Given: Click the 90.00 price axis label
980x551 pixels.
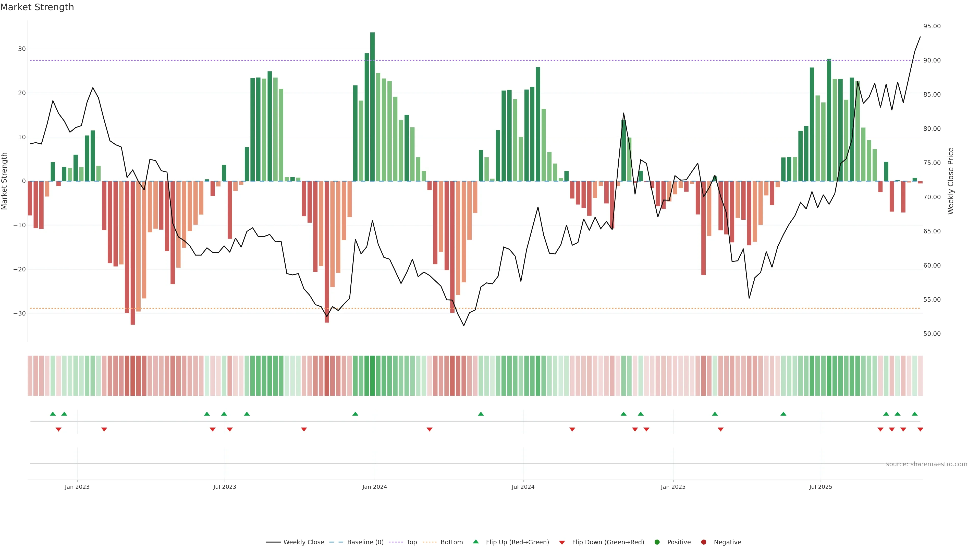Looking at the screenshot, I should click(x=932, y=60).
